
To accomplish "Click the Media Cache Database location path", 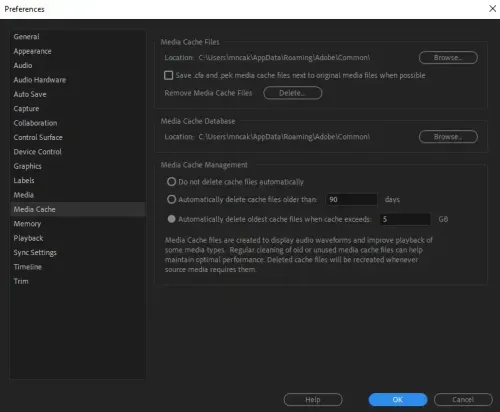I will [x=284, y=137].
